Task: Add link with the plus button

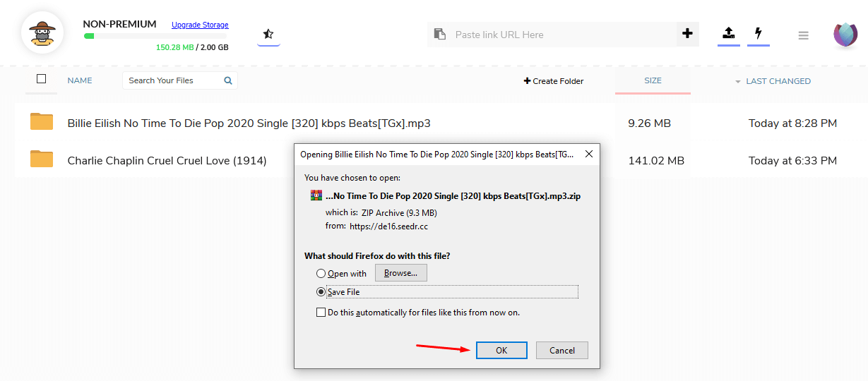Action: click(x=687, y=34)
